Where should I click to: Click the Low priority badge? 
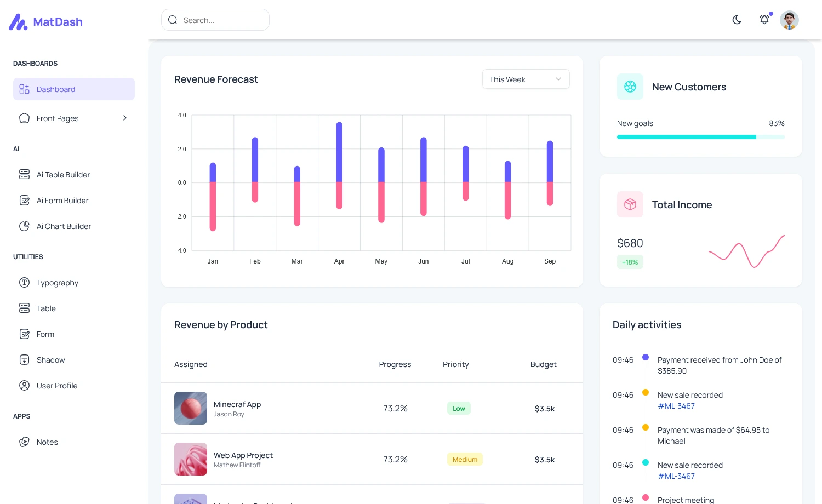click(459, 408)
